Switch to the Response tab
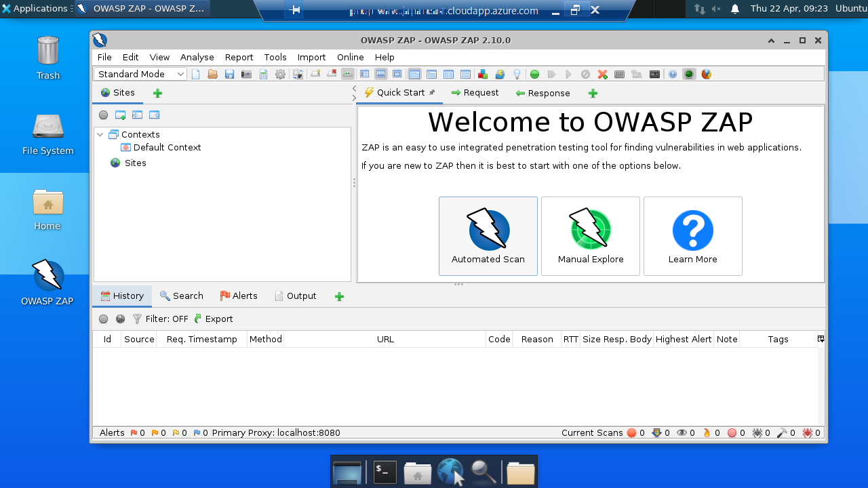The image size is (868, 488). click(x=542, y=93)
